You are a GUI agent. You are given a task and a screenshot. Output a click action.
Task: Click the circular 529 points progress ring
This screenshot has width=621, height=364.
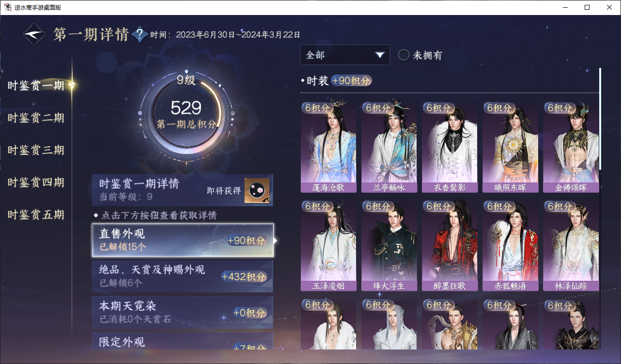(186, 114)
